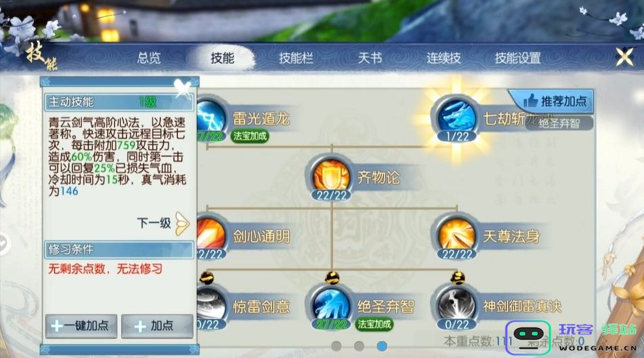The height and width of the screenshot is (358, 644).
Task: Choose the 绝圣弃智 skill icon
Action: [x=331, y=305]
